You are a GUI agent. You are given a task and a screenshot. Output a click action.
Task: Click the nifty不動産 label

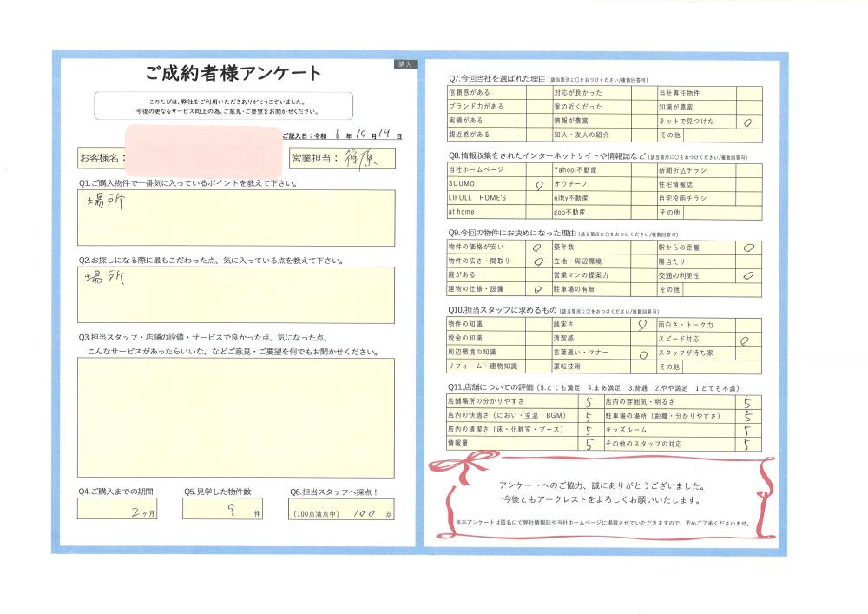tap(571, 198)
